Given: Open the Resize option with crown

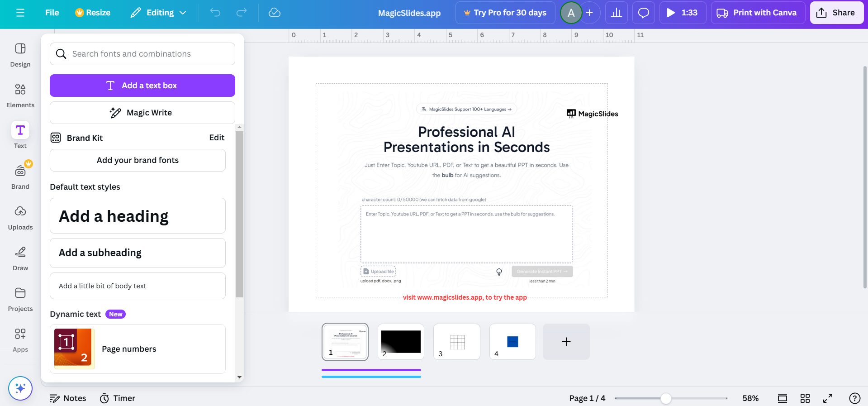Looking at the screenshot, I should [93, 13].
